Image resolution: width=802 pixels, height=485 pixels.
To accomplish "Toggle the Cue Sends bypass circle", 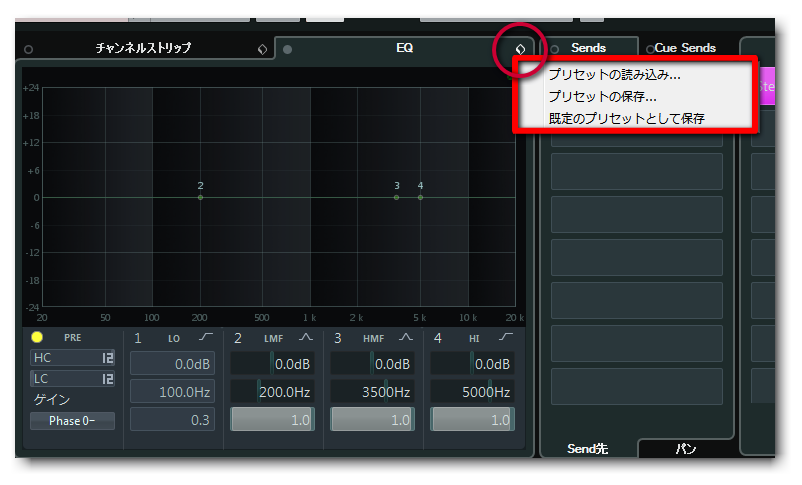I will (650, 49).
